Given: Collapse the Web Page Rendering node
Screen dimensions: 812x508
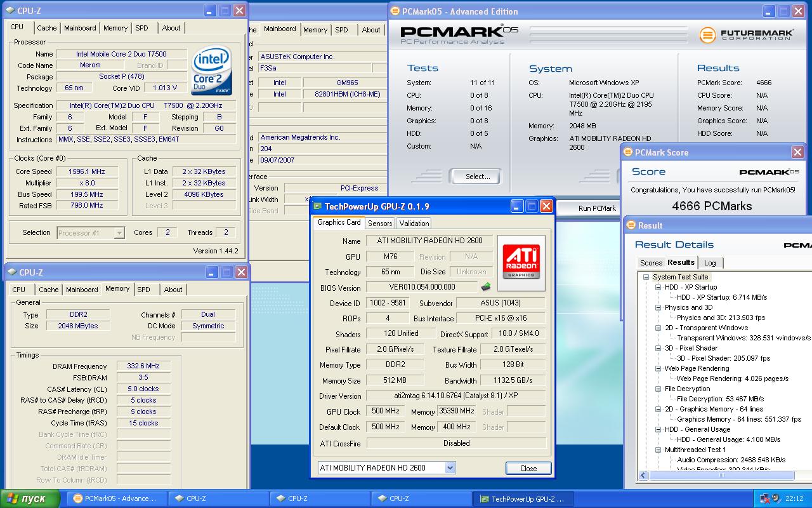Looking at the screenshot, I should (658, 368).
